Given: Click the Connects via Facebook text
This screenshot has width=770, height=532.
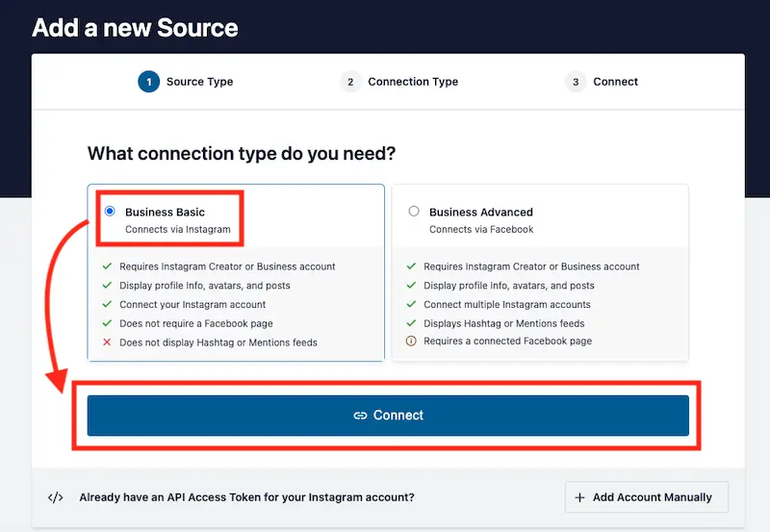Looking at the screenshot, I should 481,229.
